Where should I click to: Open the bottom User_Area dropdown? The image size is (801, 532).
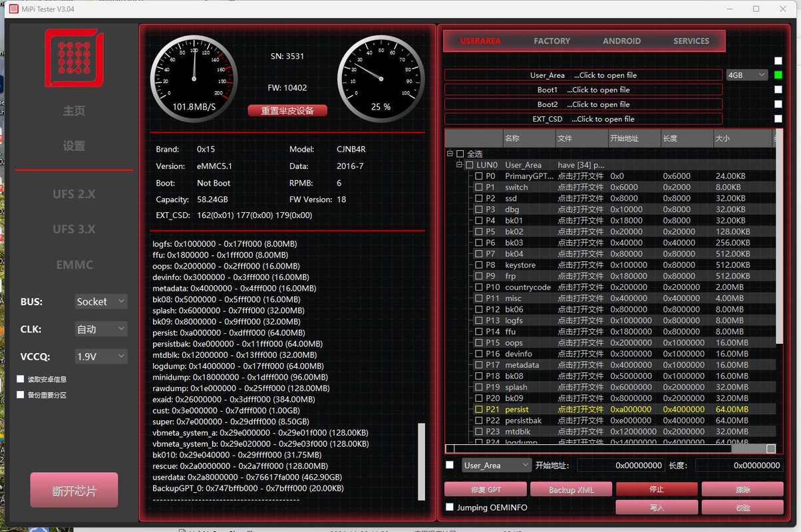tap(497, 465)
